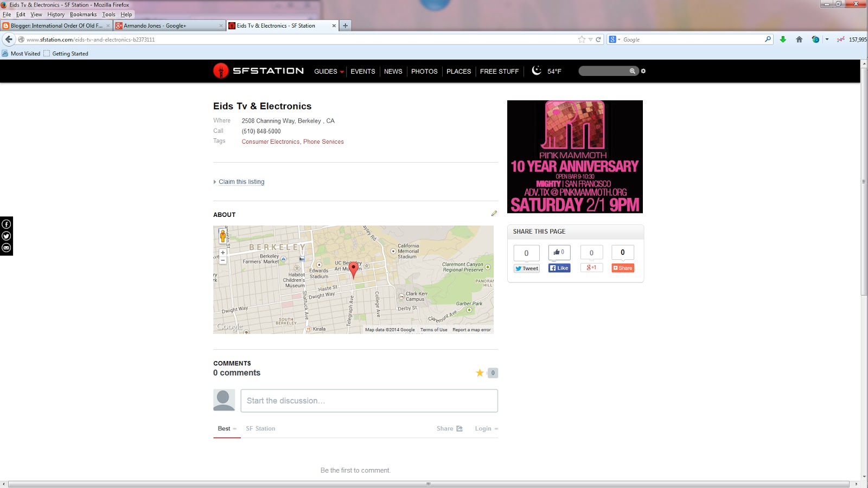This screenshot has width=868, height=488.
Task: Click the vertical scrollbar
Action: point(864,182)
